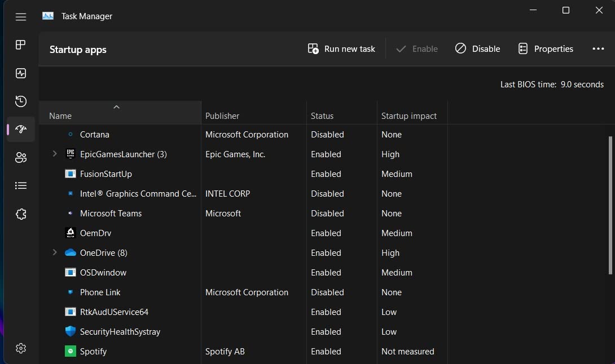615x364 pixels.
Task: Maximize the Task Manager window
Action: (565, 10)
